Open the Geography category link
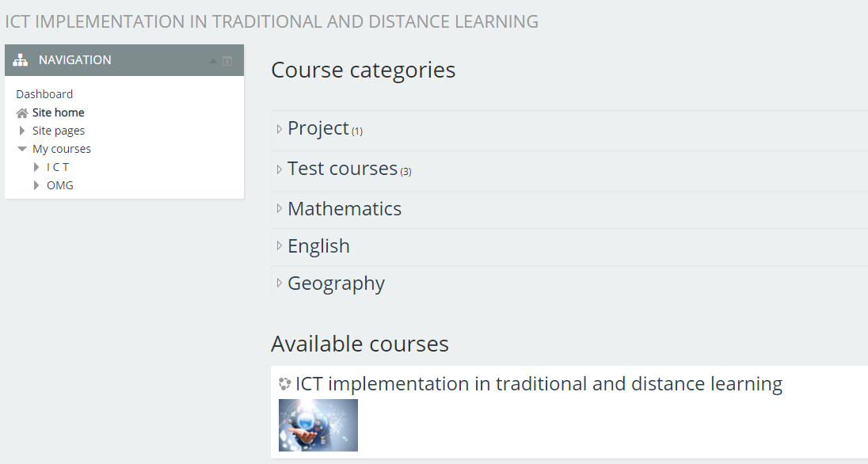868x464 pixels. [x=336, y=283]
